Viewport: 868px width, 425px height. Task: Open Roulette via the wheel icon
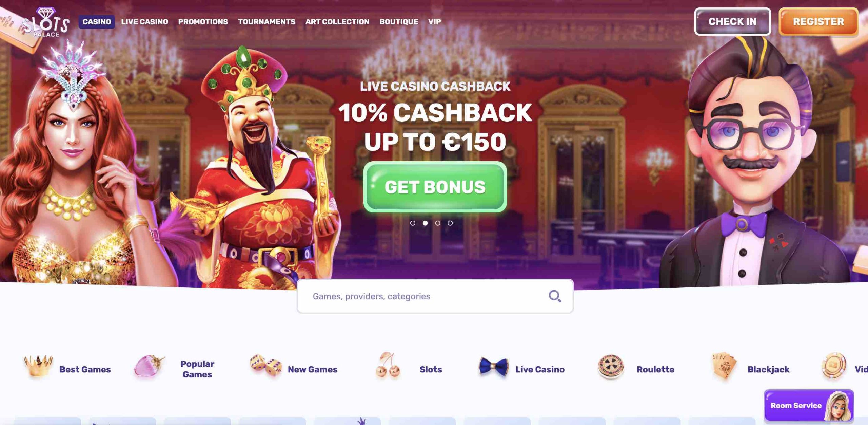611,367
